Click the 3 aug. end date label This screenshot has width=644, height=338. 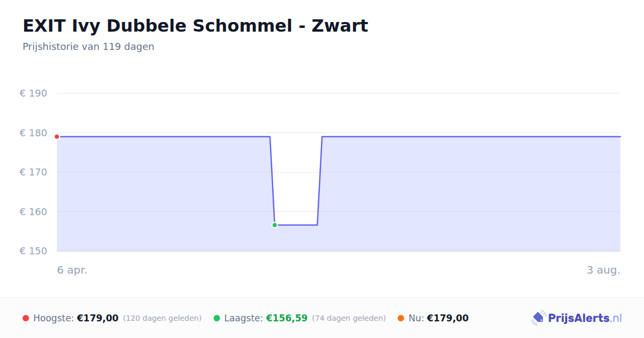(603, 270)
